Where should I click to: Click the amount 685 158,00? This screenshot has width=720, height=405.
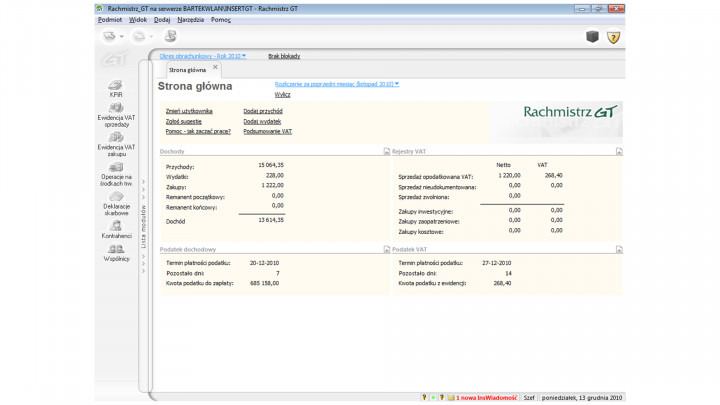point(264,283)
